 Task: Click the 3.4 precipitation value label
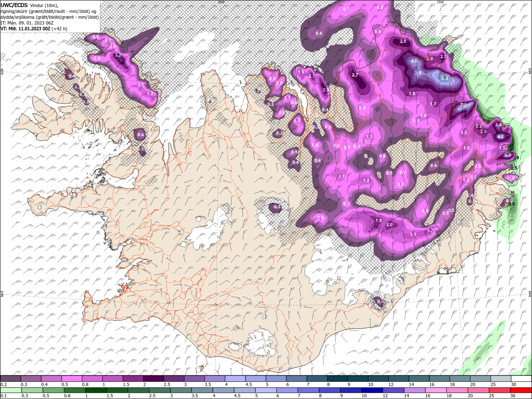tap(499, 125)
